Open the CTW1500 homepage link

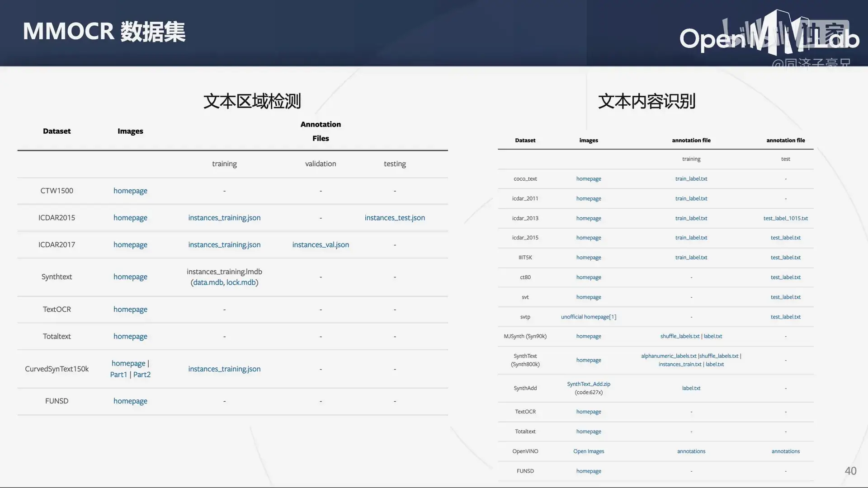tap(130, 191)
